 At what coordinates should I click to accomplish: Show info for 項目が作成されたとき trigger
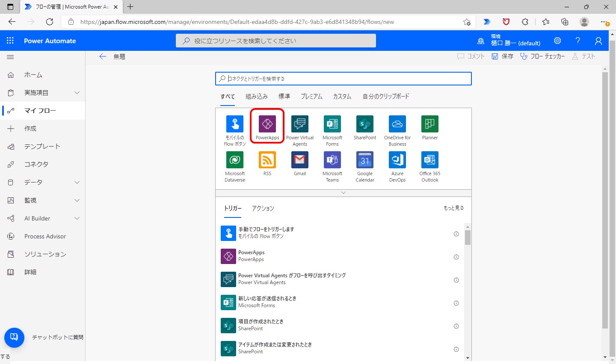pyautogui.click(x=456, y=326)
